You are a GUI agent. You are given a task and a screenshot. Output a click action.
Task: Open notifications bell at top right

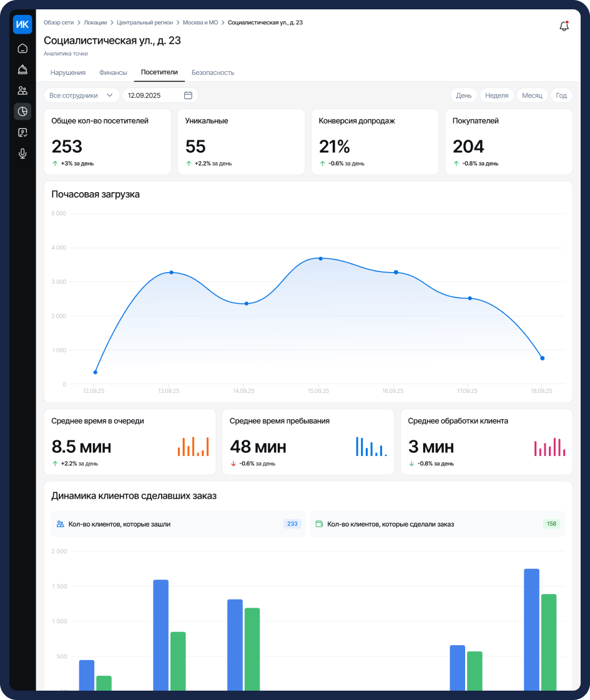(x=564, y=26)
